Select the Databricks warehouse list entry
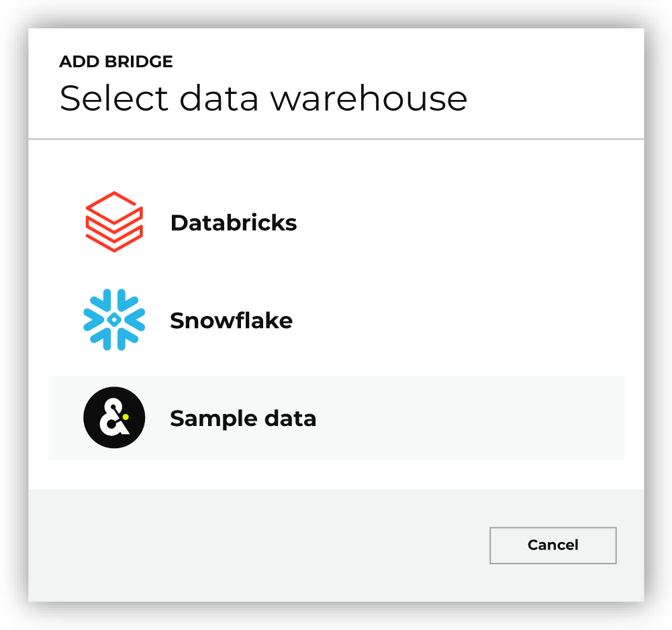 click(x=269, y=223)
